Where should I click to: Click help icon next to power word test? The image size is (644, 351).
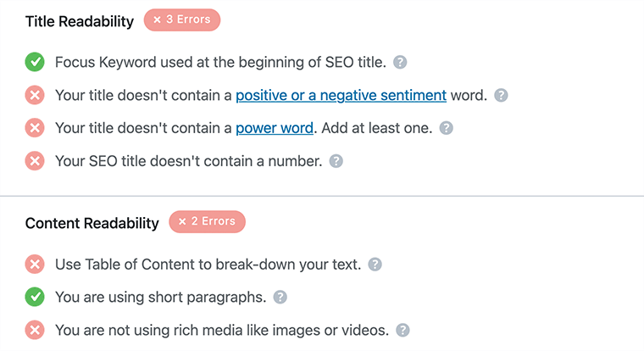(x=447, y=128)
